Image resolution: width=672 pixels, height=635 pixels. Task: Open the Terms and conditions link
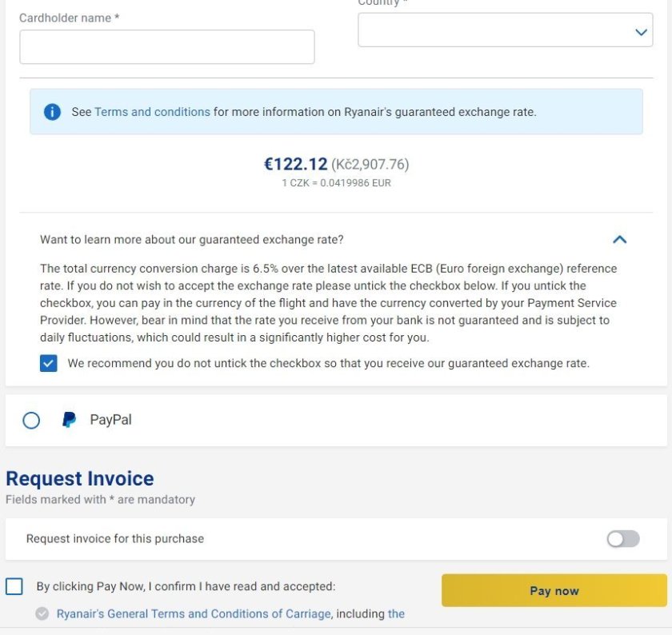pyautogui.click(x=152, y=112)
